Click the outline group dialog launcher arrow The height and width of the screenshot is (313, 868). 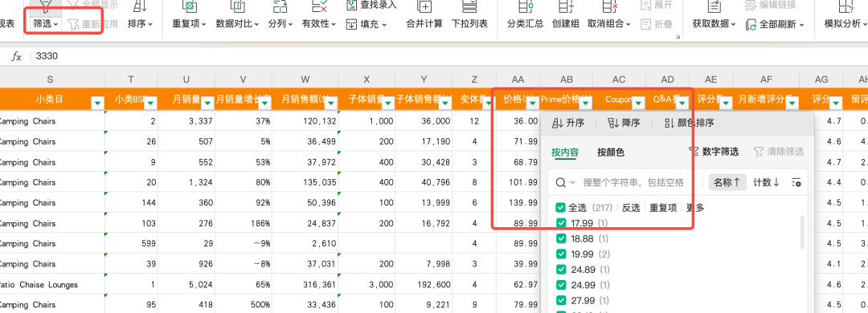pyautogui.click(x=677, y=37)
